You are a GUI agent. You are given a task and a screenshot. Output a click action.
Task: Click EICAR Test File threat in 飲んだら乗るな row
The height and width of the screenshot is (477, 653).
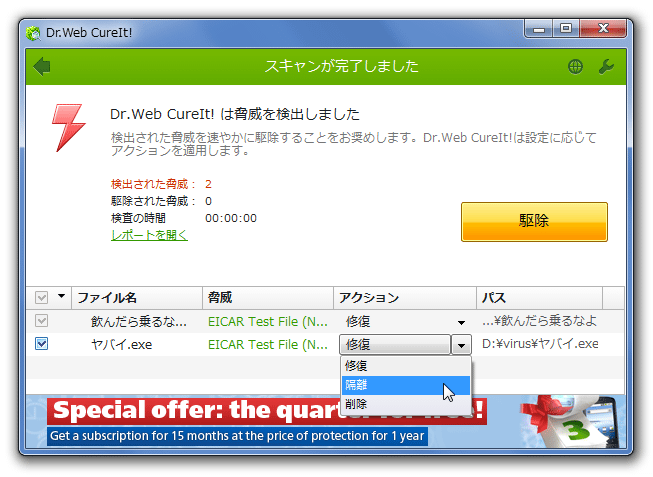[268, 322]
